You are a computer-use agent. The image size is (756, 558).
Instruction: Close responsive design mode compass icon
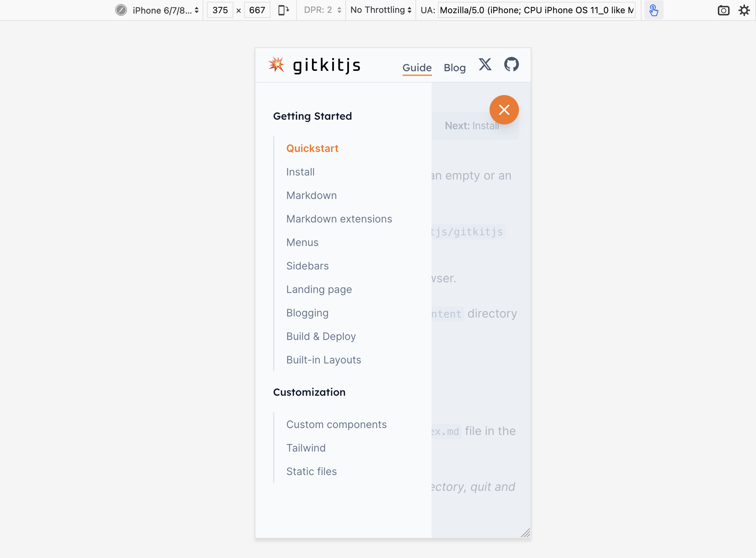pyautogui.click(x=121, y=10)
